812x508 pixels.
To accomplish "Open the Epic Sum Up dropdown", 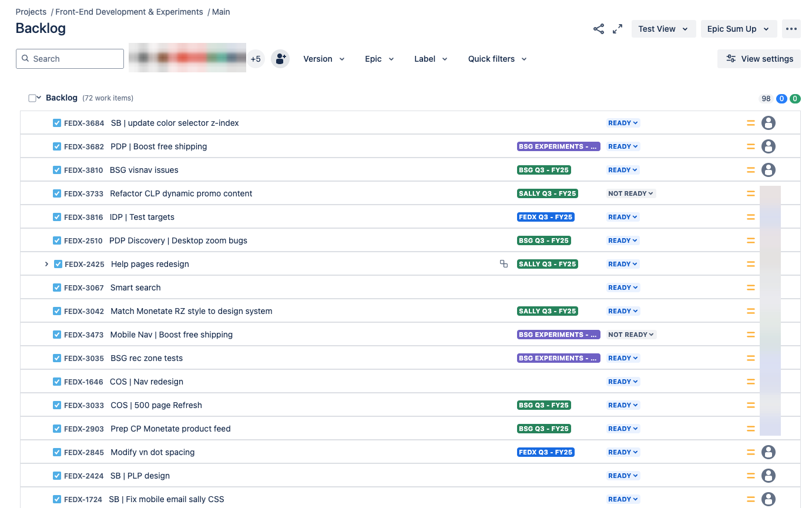I will (x=739, y=29).
